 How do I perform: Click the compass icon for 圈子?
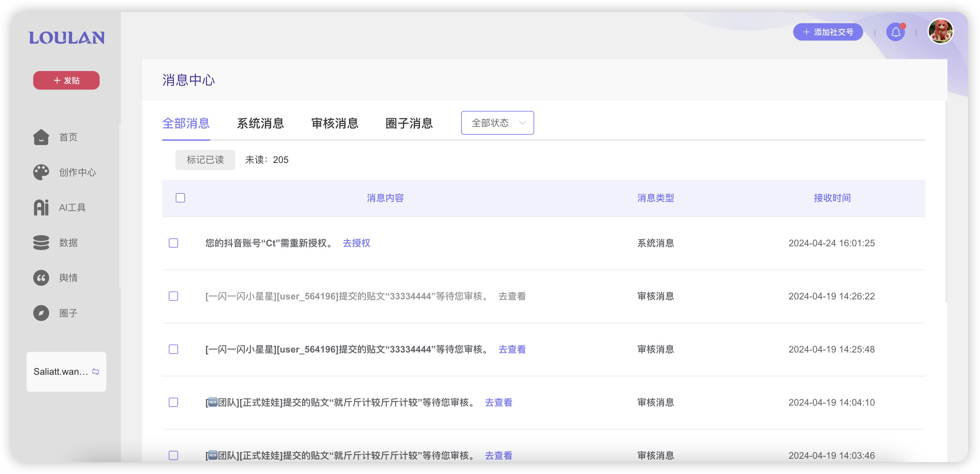tap(41, 313)
